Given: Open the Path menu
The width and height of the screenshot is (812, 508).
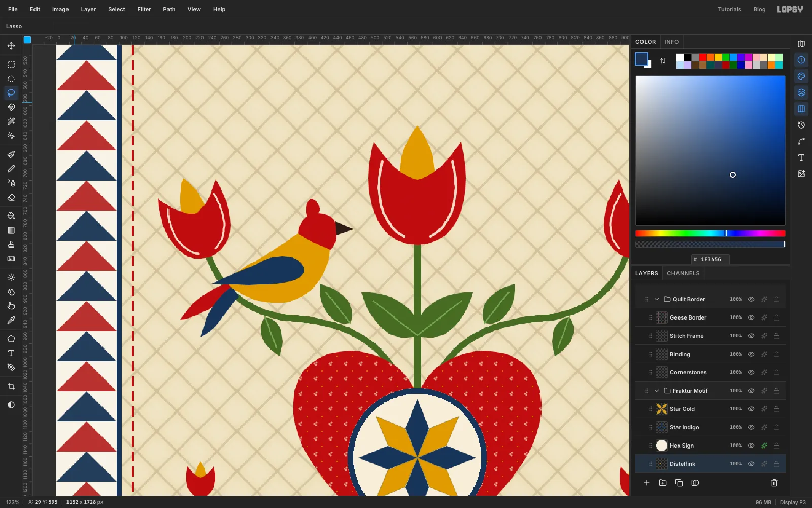Looking at the screenshot, I should pyautogui.click(x=169, y=9).
